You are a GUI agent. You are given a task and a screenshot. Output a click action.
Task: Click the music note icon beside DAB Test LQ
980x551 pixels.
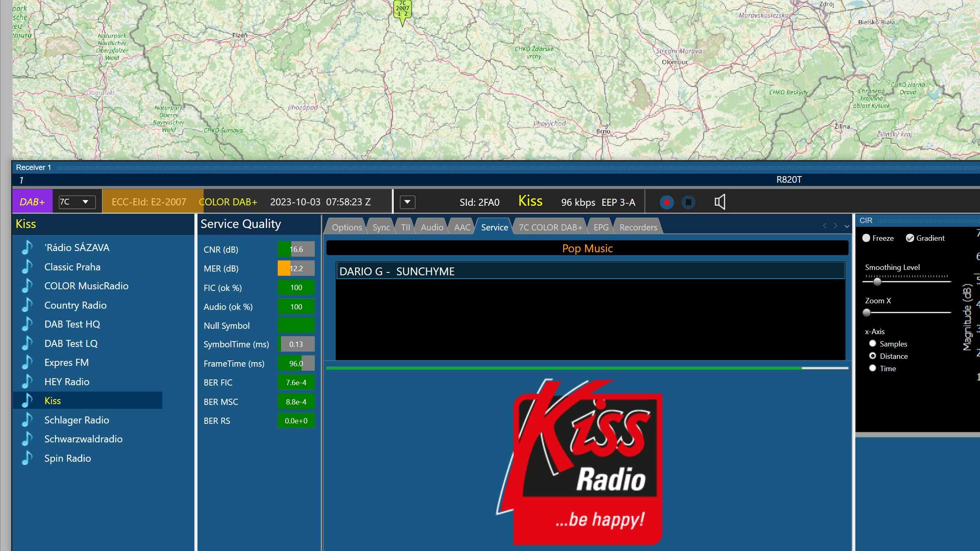point(27,343)
